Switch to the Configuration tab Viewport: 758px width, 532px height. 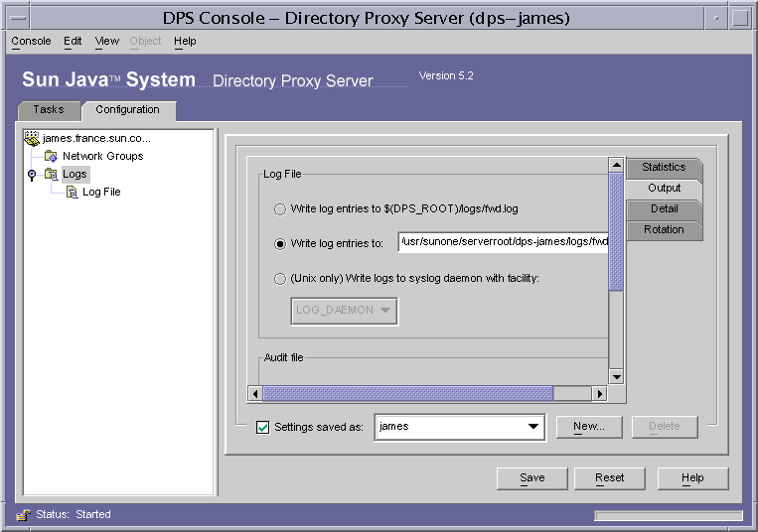(x=128, y=110)
